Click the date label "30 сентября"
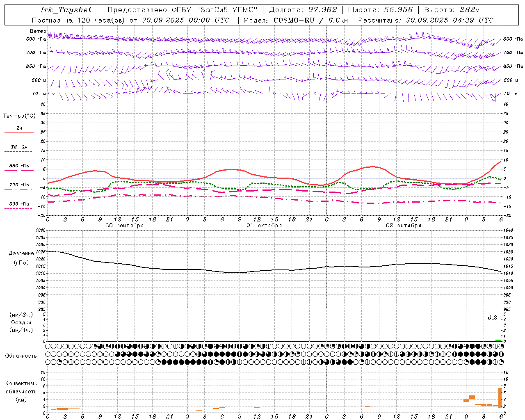Screen dimensions: 525x420 (x=125, y=226)
